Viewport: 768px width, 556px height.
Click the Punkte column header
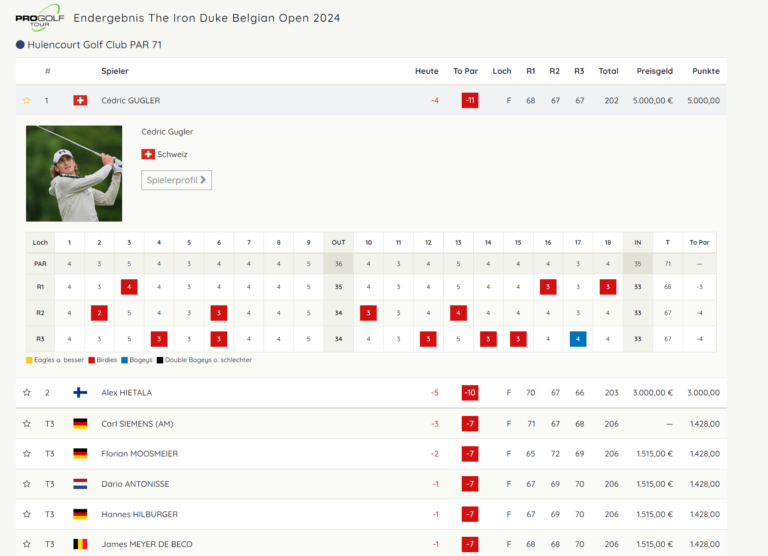pos(706,71)
